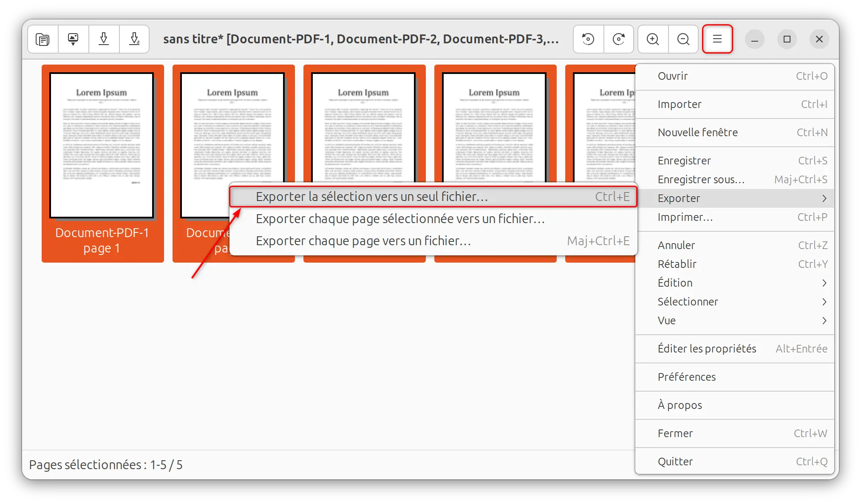Viewport: 861px width, 504px height.
Task: Select Enregistrer sous… in the menu
Action: (x=735, y=179)
